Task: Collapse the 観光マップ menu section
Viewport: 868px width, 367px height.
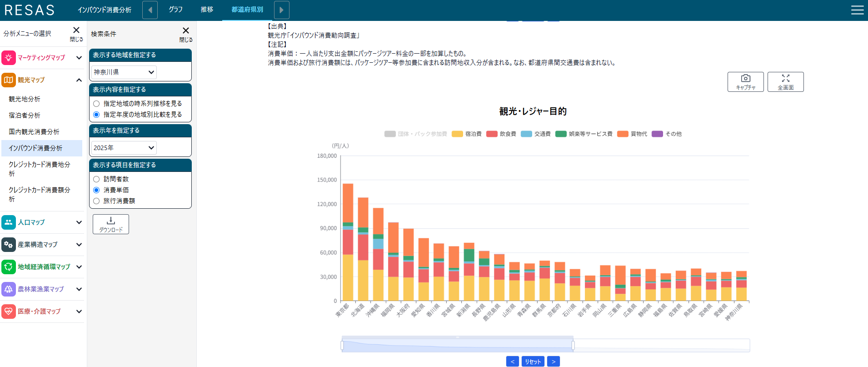Action: pyautogui.click(x=79, y=80)
